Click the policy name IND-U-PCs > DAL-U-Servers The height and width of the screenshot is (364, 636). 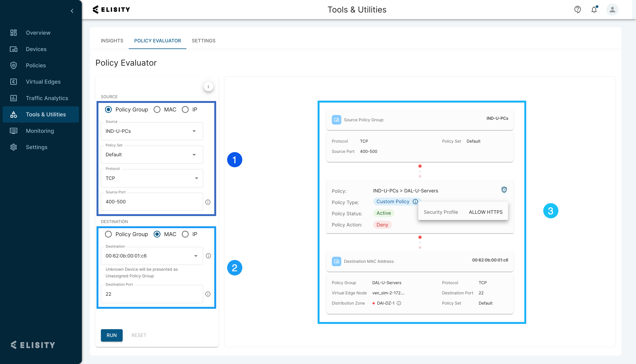(x=405, y=191)
